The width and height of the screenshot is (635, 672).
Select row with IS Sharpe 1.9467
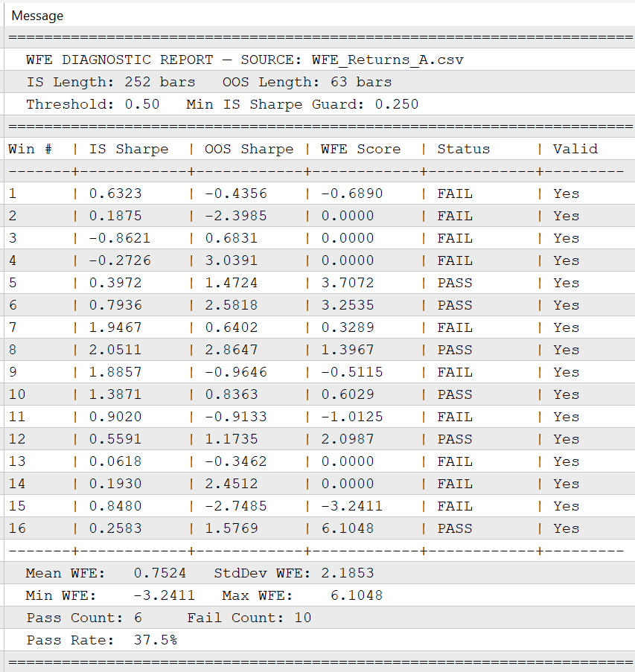click(319, 327)
